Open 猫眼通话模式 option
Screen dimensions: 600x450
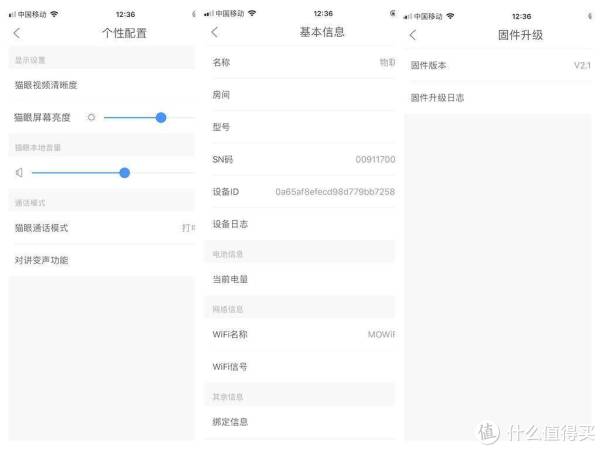(100, 228)
